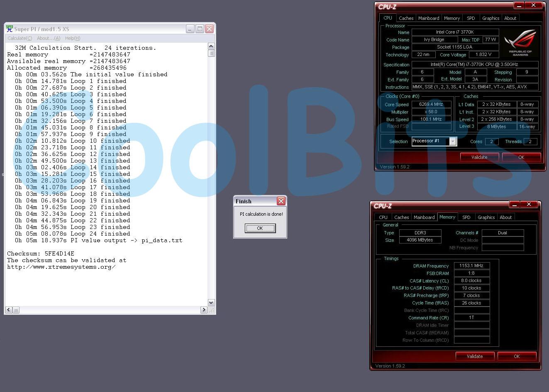Click the Checksum: 5FE4D14E line
The image size is (549, 392).
click(x=41, y=253)
